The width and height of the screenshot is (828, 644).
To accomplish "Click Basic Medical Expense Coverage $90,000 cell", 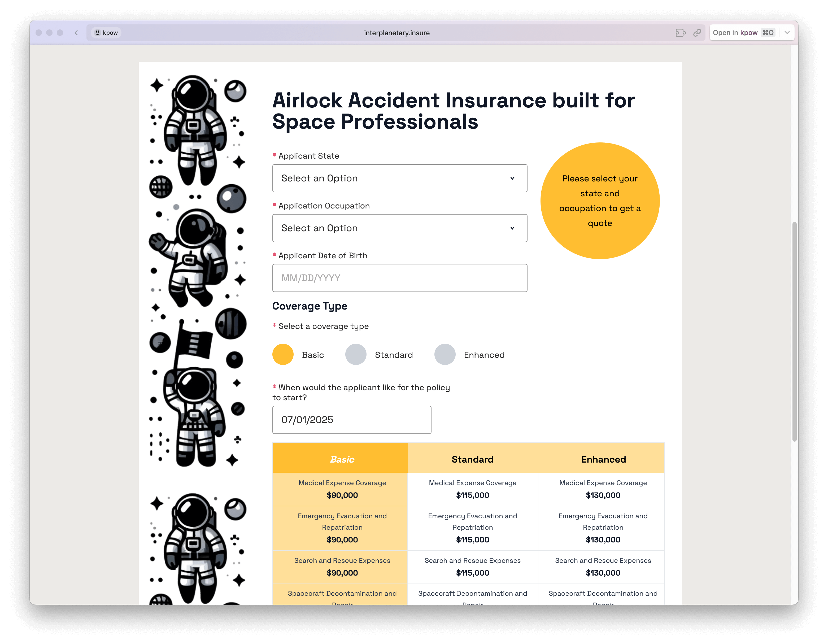I will [340, 489].
